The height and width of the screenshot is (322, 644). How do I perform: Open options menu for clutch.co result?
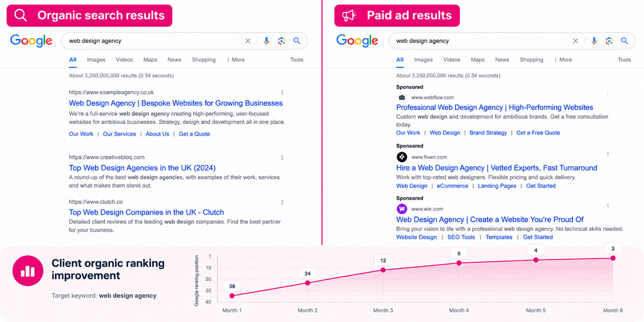coord(282,202)
